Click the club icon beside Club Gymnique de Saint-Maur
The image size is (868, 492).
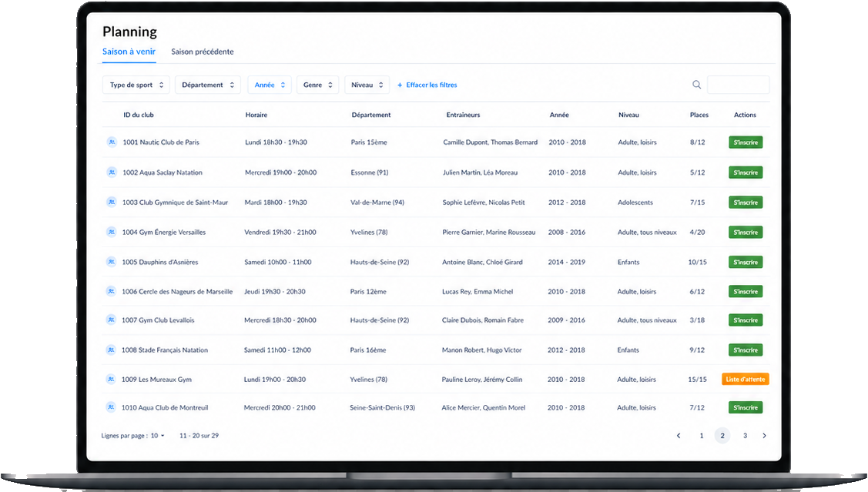111,202
